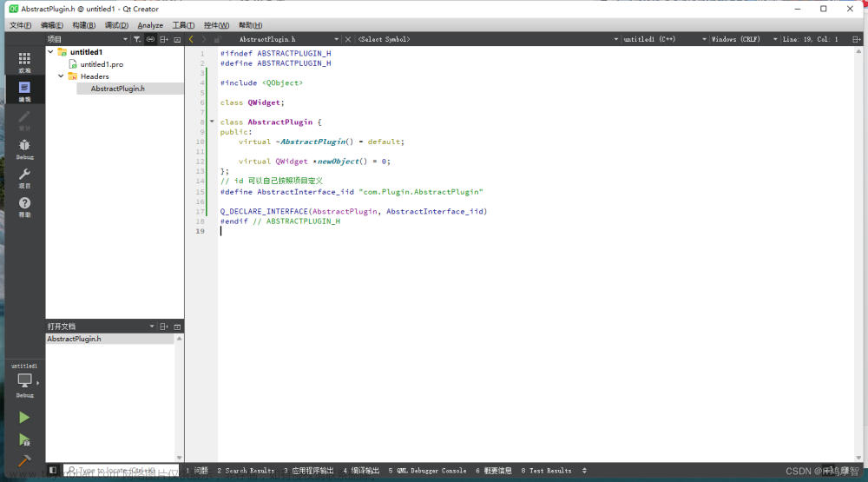
Task: Open the Analyze menu
Action: click(150, 25)
